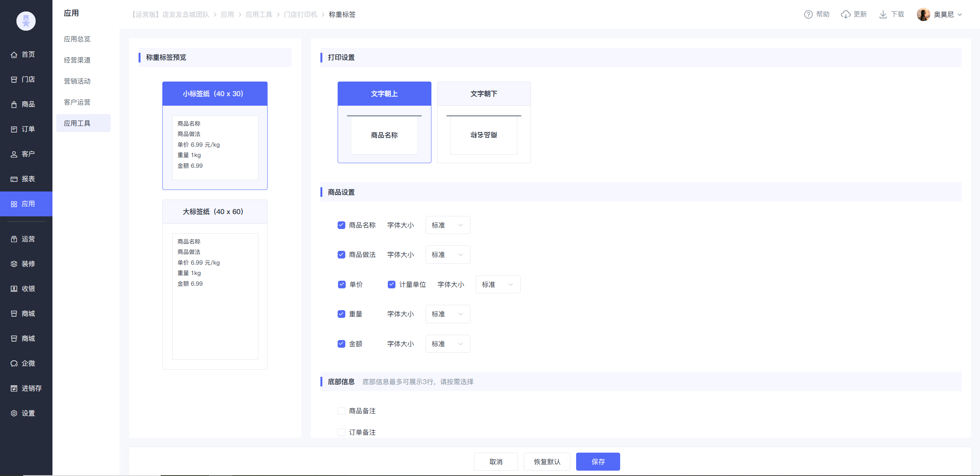
Task: Open the 门店 store icon
Action: tap(14, 80)
